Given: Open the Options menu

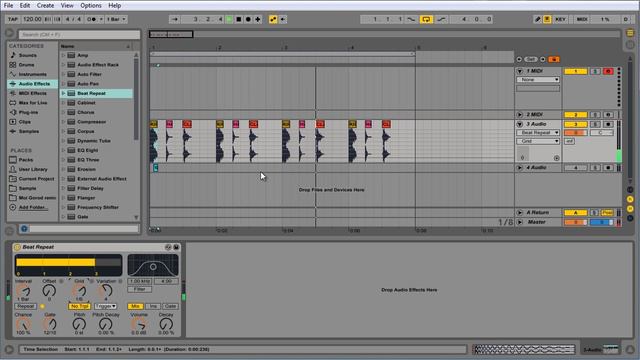Looking at the screenshot, I should pos(91,5).
